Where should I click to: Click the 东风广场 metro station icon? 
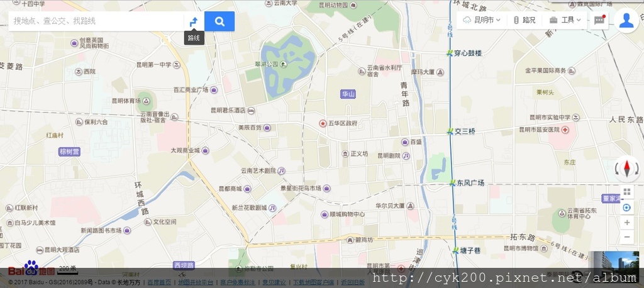click(452, 183)
